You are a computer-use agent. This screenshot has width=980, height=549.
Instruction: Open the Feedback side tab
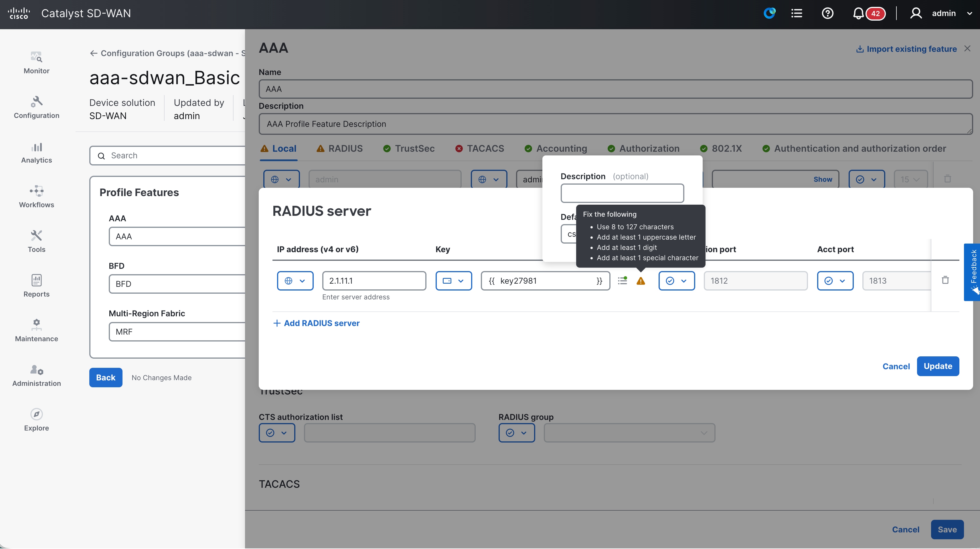tap(972, 272)
